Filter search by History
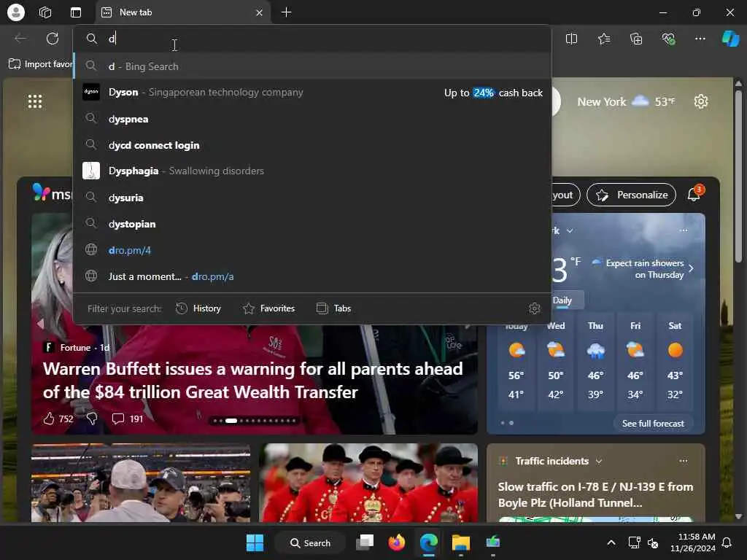Image resolution: width=747 pixels, height=560 pixels. click(x=198, y=308)
